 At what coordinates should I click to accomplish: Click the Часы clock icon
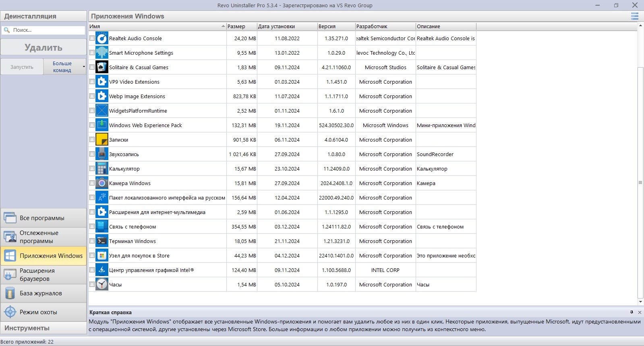click(102, 284)
